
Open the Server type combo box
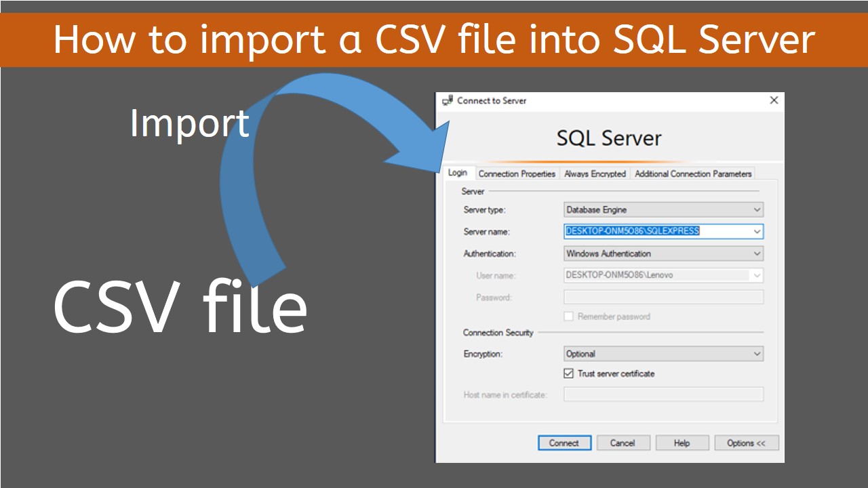[663, 209]
